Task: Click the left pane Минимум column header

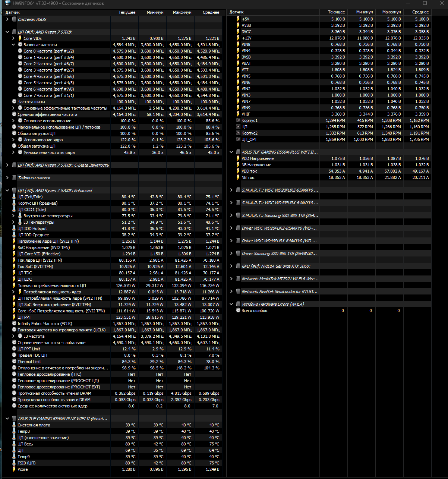Action: [x=152, y=12]
